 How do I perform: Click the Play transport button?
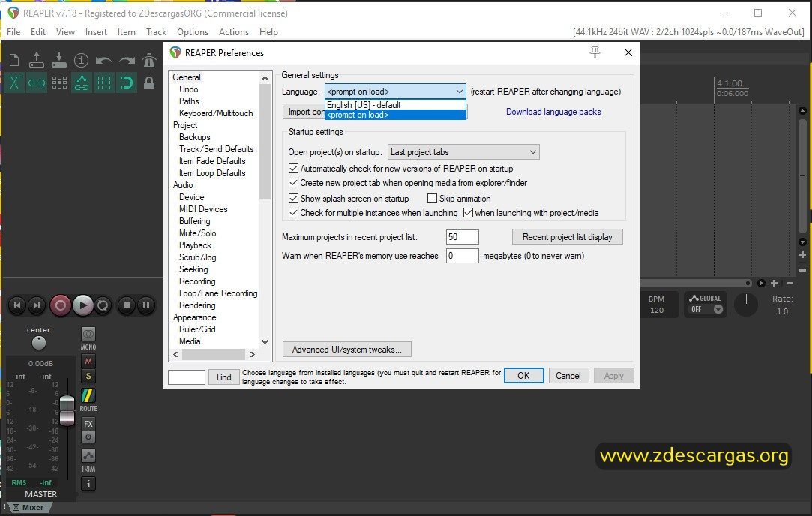click(x=83, y=305)
